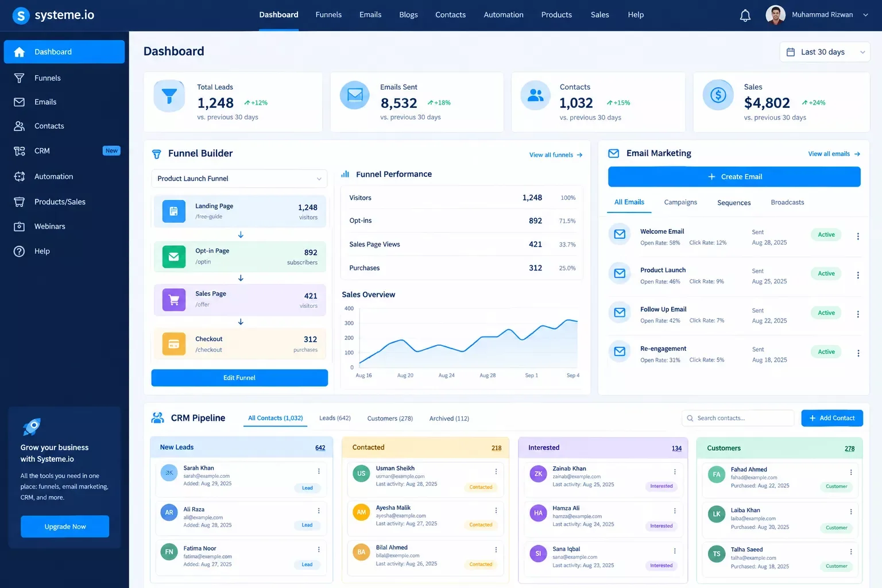The height and width of the screenshot is (588, 882).
Task: Click the Sales dollar icon
Action: click(718, 95)
